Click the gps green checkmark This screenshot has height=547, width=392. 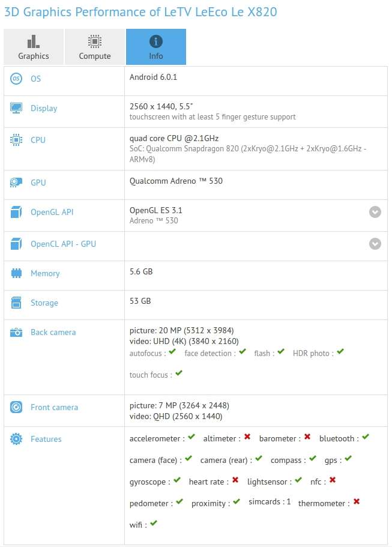(x=348, y=458)
